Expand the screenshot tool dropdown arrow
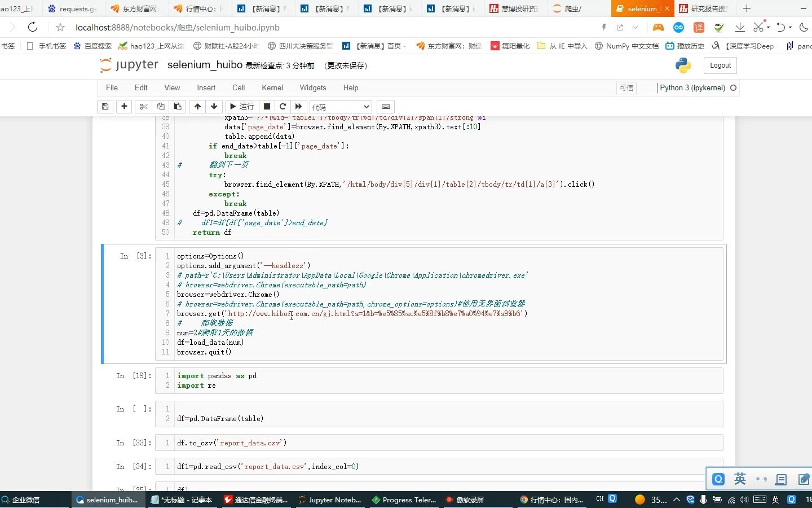 coord(768,27)
